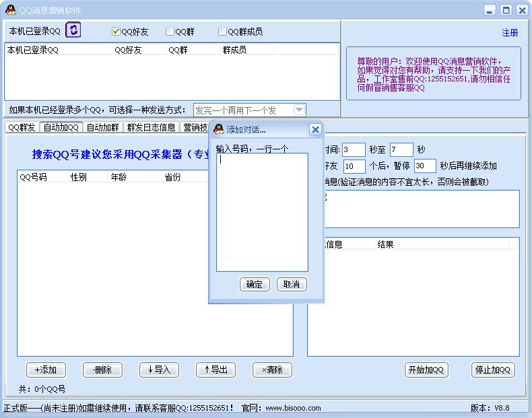
Task: Open the 营销技 tab
Action: (195, 127)
